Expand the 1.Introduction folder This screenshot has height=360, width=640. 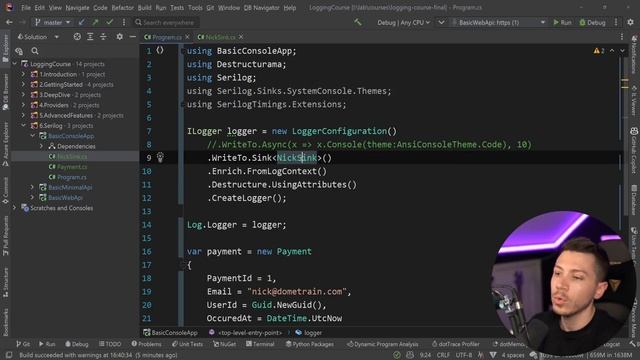click(23, 74)
